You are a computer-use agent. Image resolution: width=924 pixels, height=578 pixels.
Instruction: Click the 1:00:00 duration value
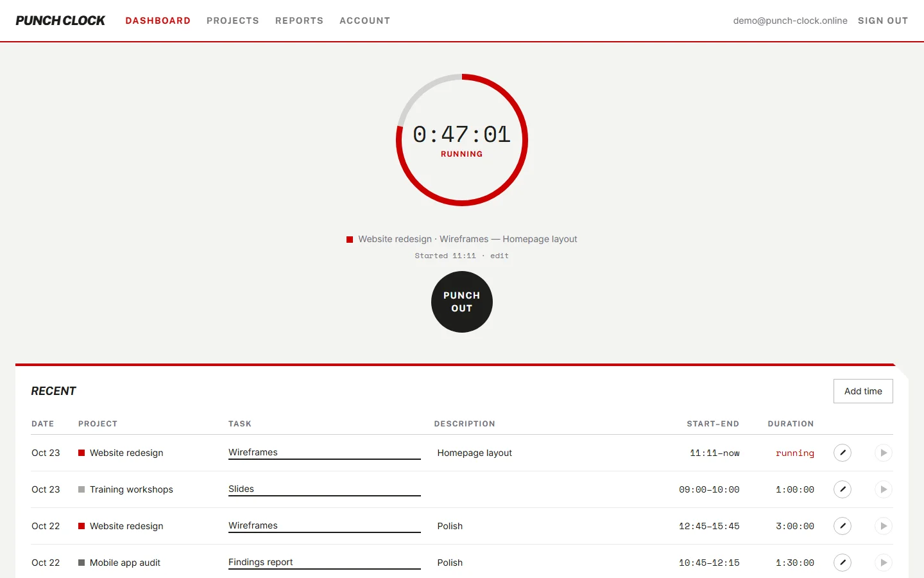coord(795,489)
